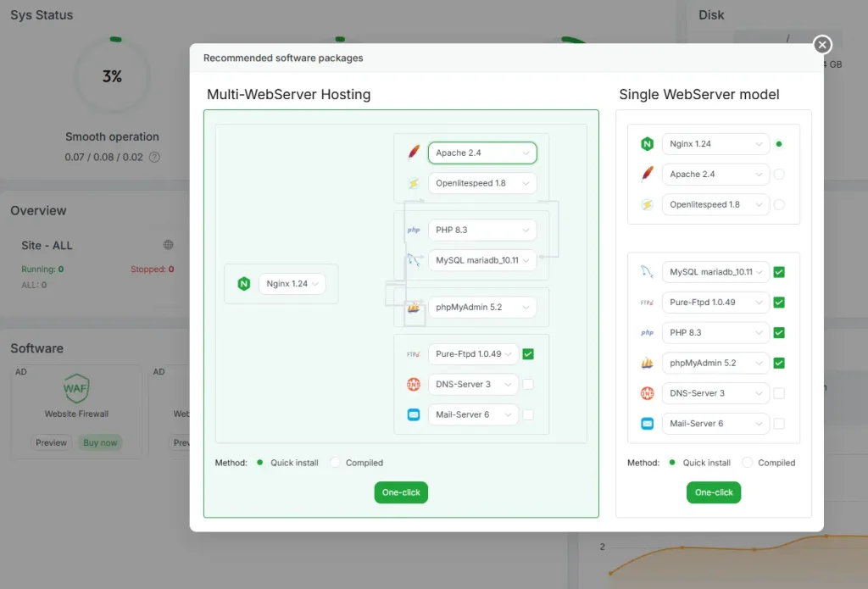Enable DNS-Server 3 checkbox in Single WebServer model
This screenshot has height=589, width=868.
(779, 393)
